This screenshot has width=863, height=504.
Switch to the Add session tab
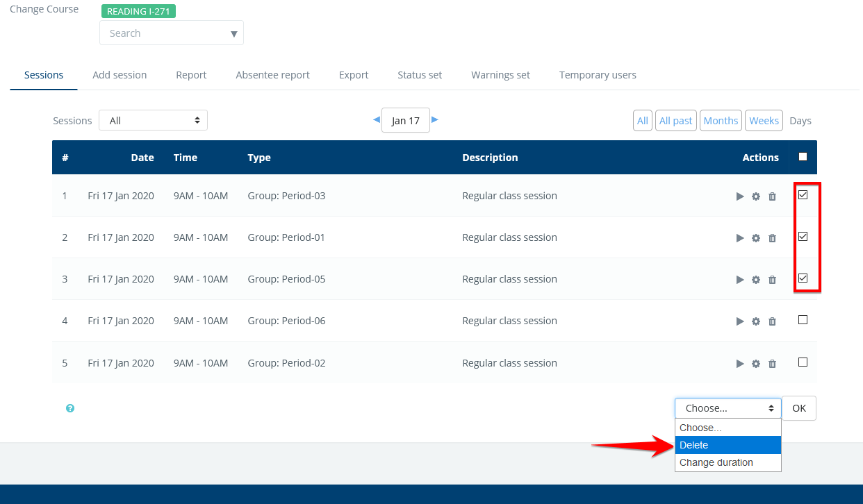point(120,75)
